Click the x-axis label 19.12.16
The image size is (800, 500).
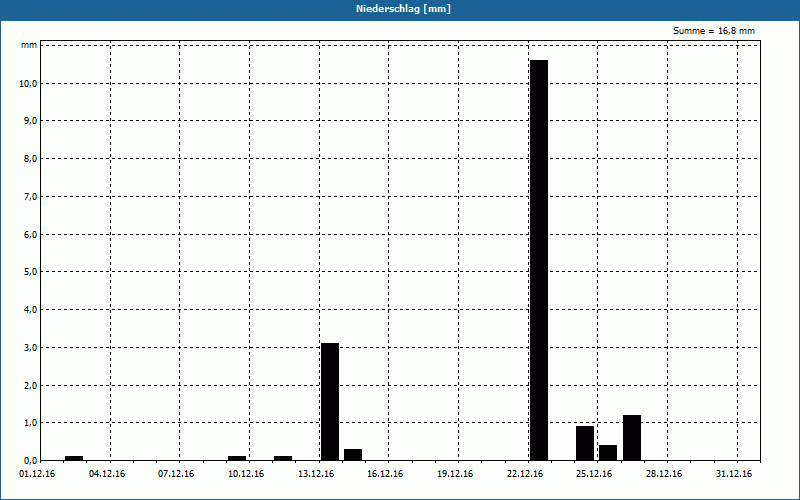[x=455, y=474]
